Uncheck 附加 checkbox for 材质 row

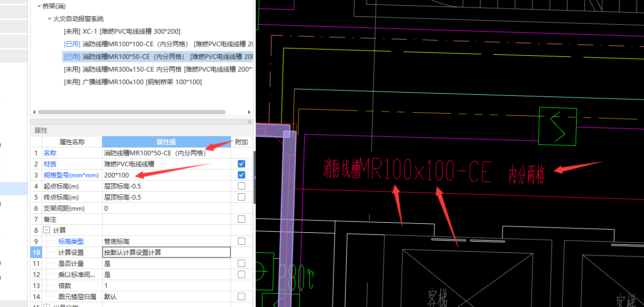click(x=241, y=164)
